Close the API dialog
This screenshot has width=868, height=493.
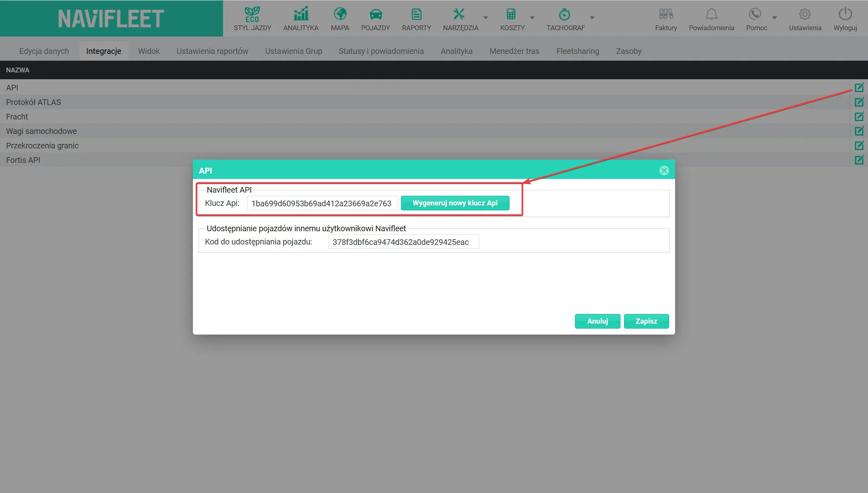664,170
